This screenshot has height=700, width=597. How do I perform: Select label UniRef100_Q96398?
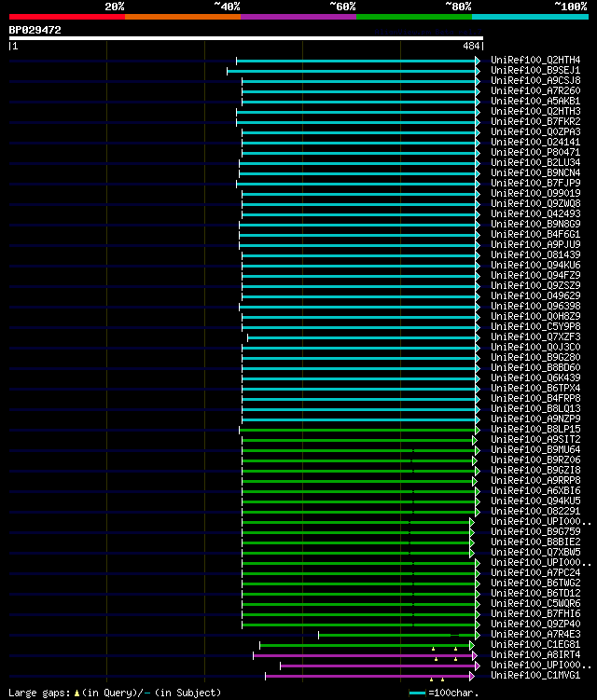(535, 307)
